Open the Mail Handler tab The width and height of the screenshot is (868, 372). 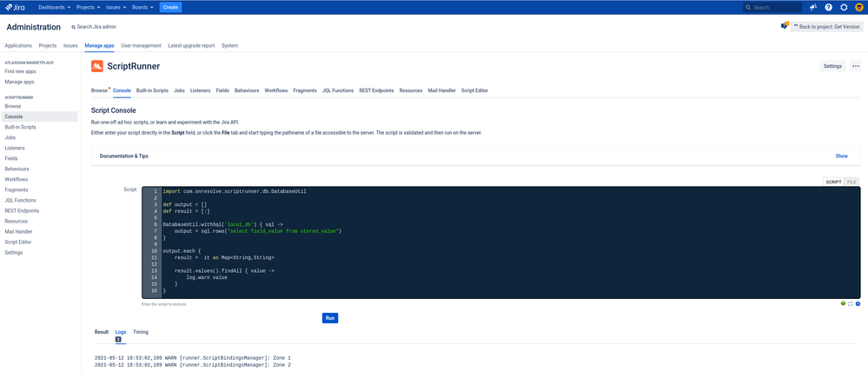tap(441, 90)
